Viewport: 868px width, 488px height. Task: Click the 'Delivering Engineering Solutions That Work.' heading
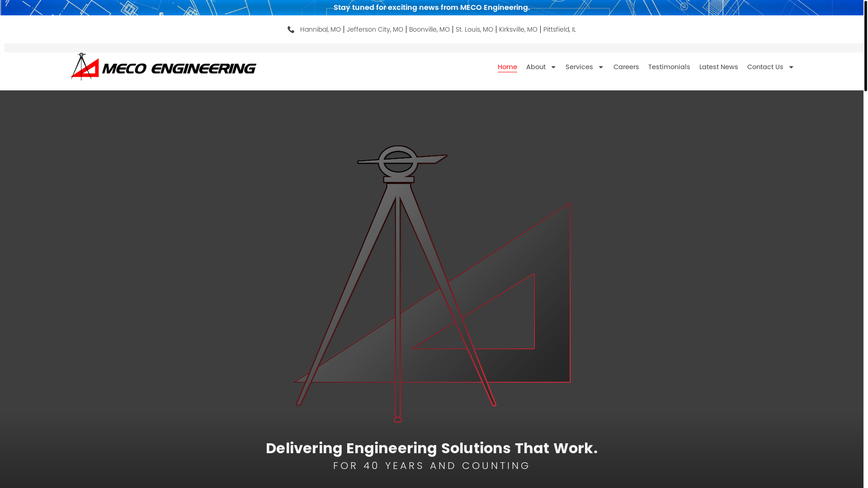(x=432, y=448)
